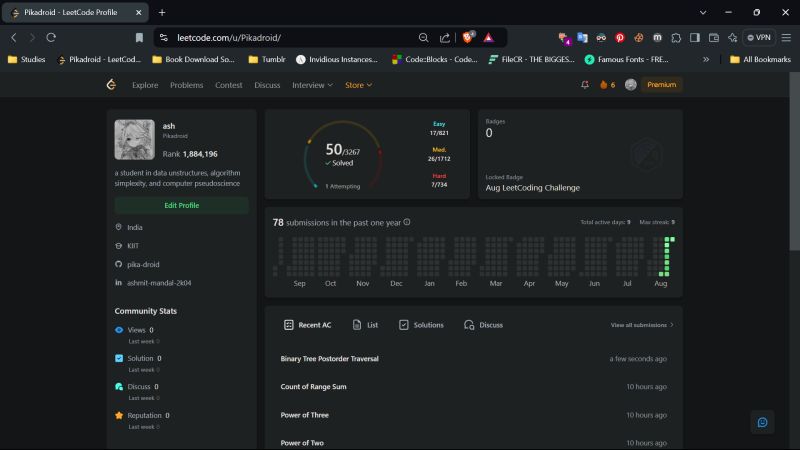The height and width of the screenshot is (450, 800).
Task: Expand the Store dropdown in navbar
Action: click(358, 85)
